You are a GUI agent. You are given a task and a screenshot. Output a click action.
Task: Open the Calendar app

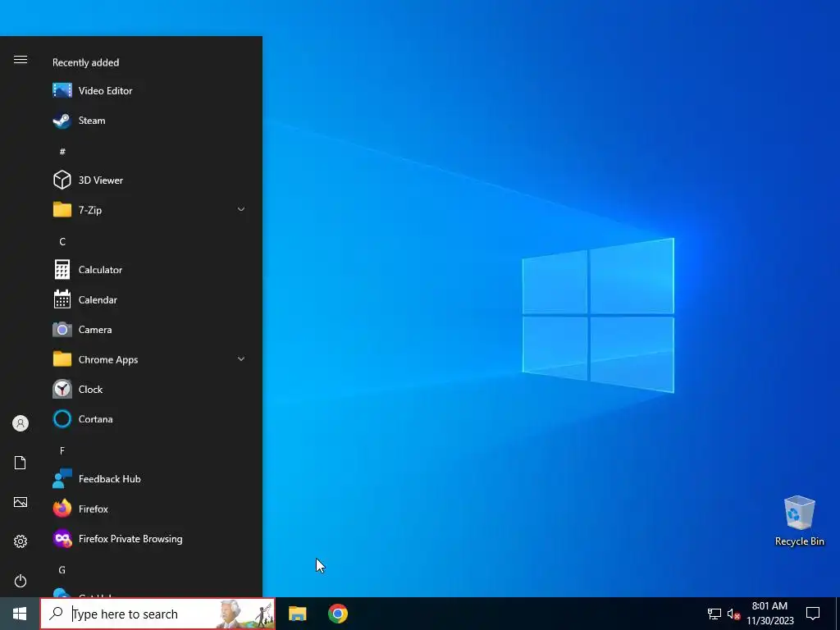coord(149,299)
